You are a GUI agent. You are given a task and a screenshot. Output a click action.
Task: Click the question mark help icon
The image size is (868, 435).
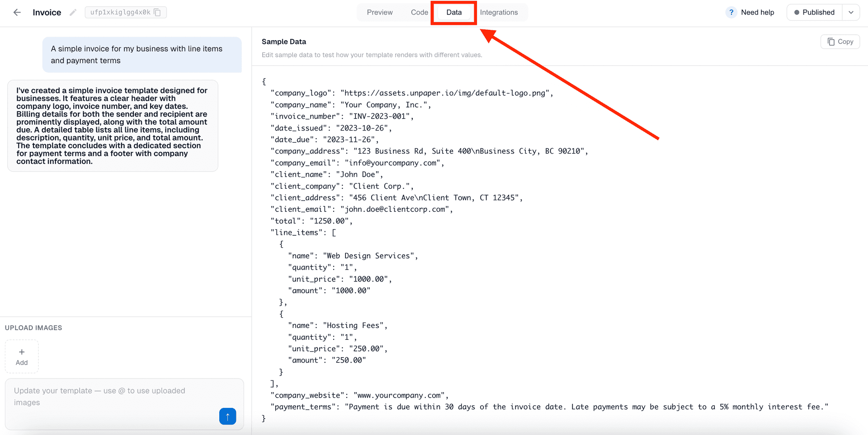point(731,12)
